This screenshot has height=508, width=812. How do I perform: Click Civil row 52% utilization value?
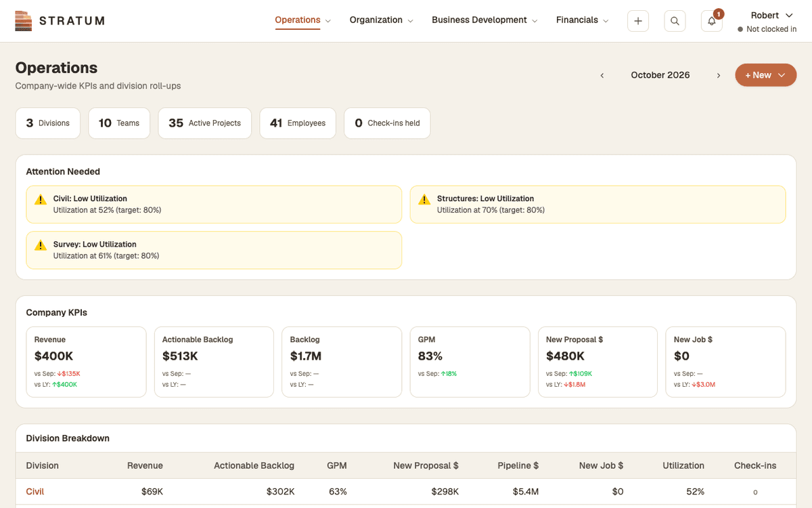point(695,492)
